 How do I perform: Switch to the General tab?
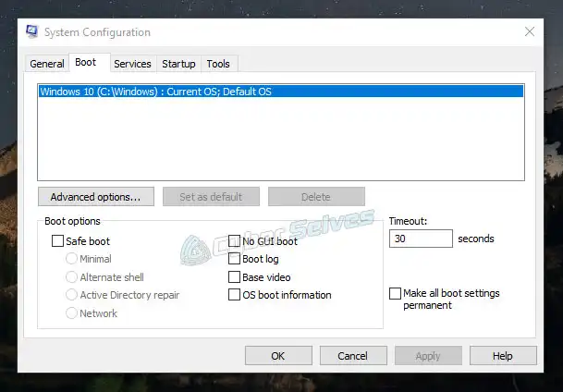(x=47, y=64)
